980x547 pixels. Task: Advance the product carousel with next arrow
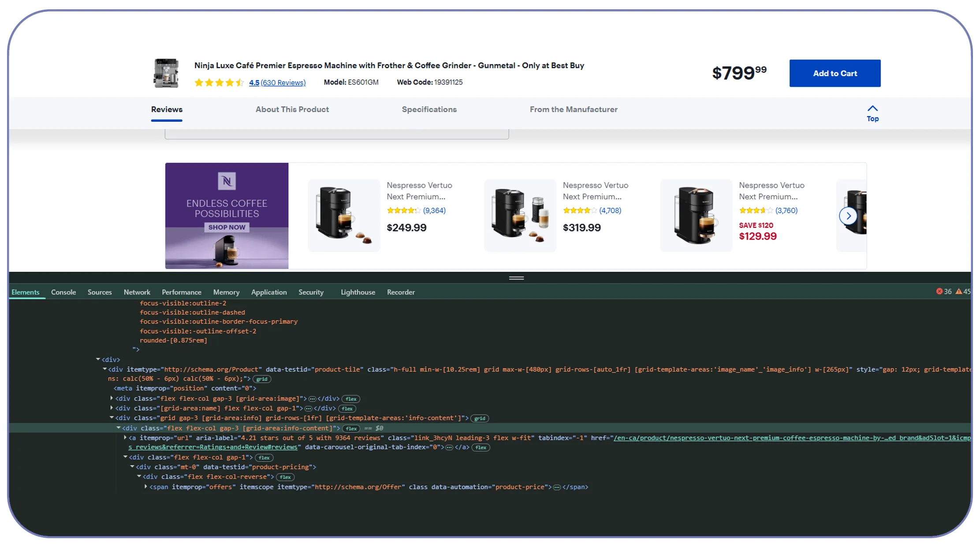click(848, 216)
